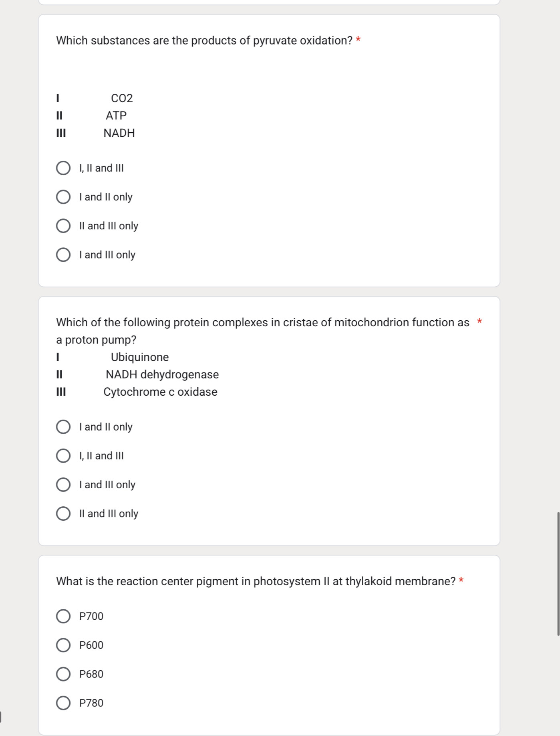
Task: Select "I and III only" for proton pump question
Action: (64, 485)
